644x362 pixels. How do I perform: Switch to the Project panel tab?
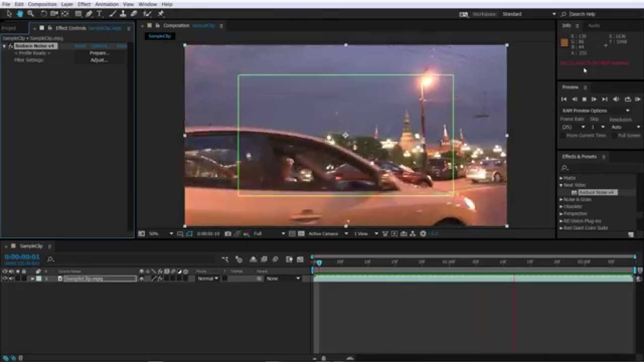point(9,28)
